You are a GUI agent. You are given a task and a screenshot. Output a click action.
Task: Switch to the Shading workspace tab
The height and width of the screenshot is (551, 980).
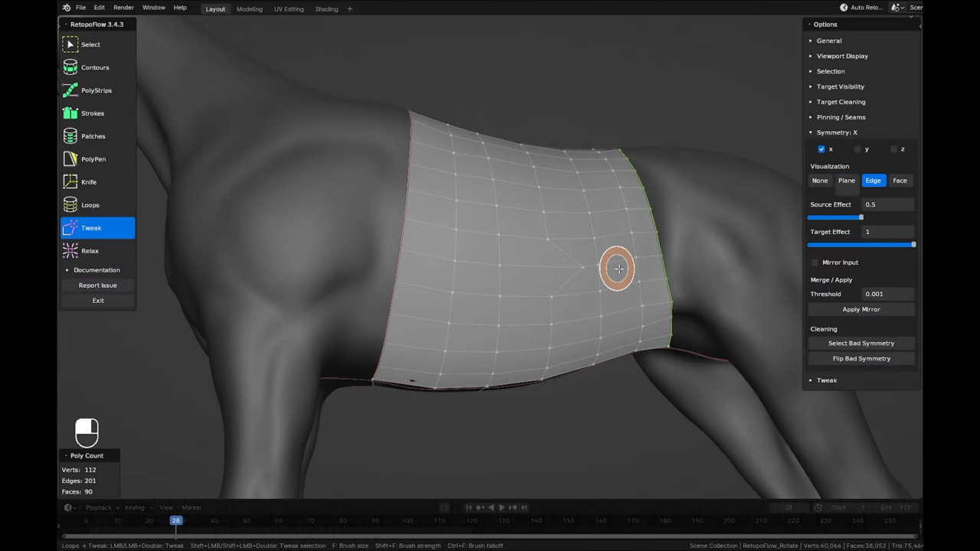pos(326,8)
